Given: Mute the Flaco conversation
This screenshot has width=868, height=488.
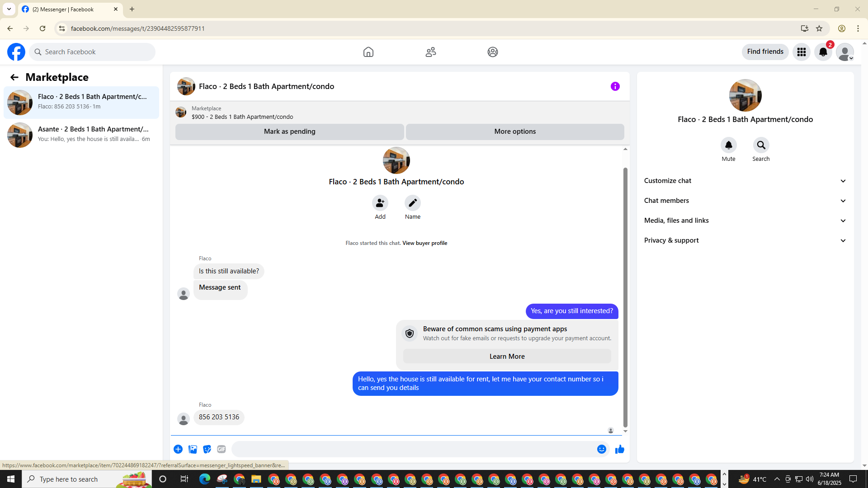Looking at the screenshot, I should tap(729, 145).
